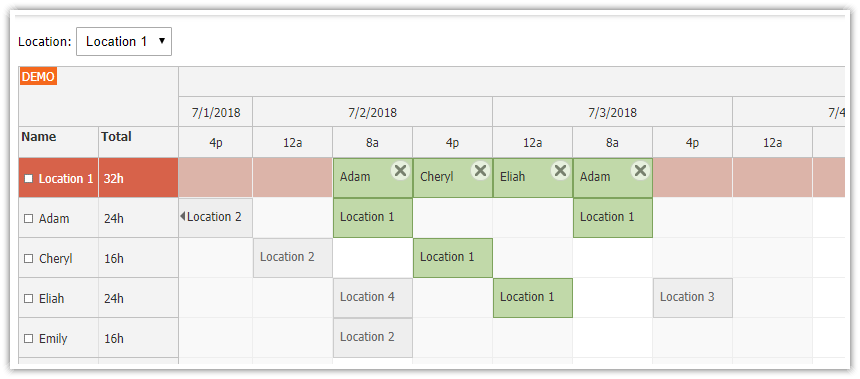
Task: Remove Adam's first Location 1 assignment
Action: point(400,171)
